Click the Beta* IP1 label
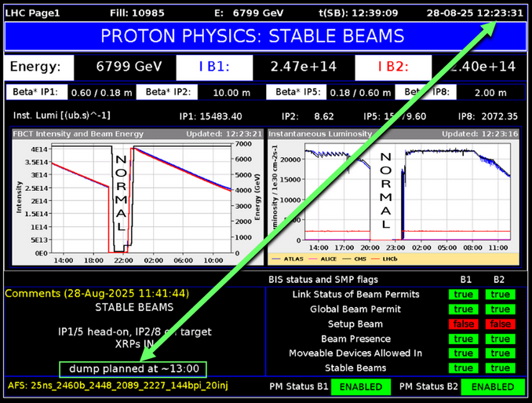This screenshot has height=403, width=532. coord(37,93)
